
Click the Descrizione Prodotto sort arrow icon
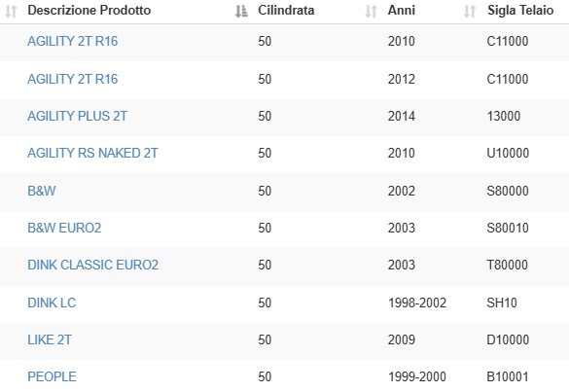click(241, 12)
